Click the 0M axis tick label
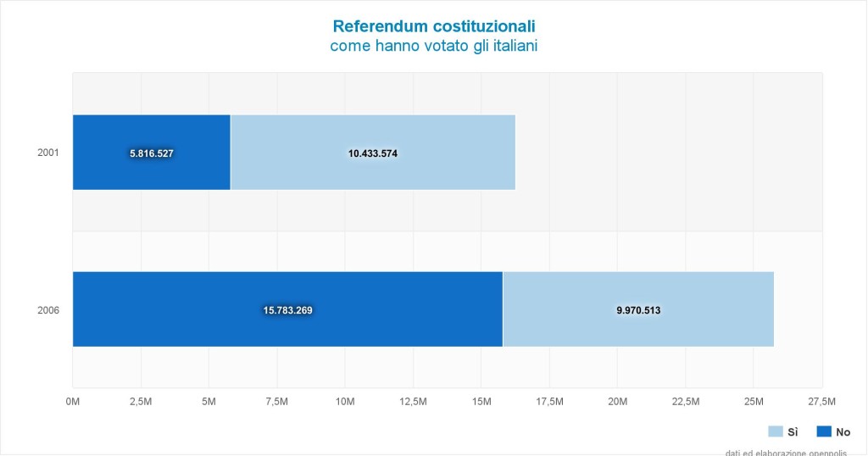Image resolution: width=868 pixels, height=456 pixels. point(73,402)
